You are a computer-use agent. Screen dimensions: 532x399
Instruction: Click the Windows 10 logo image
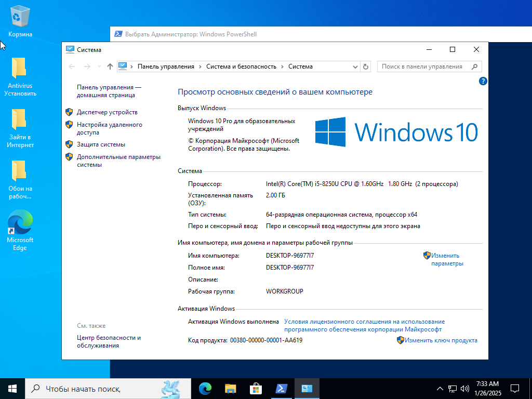click(x=396, y=131)
